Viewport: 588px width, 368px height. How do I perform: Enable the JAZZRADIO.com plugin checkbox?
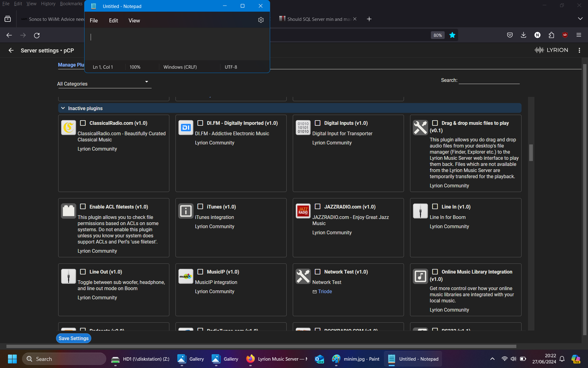pyautogui.click(x=318, y=206)
